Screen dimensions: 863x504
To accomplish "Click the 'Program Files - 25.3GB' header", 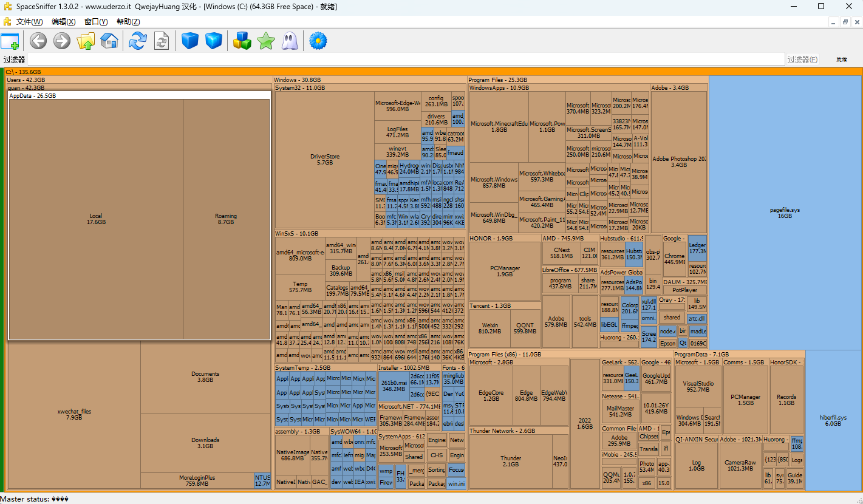I will (x=588, y=80).
